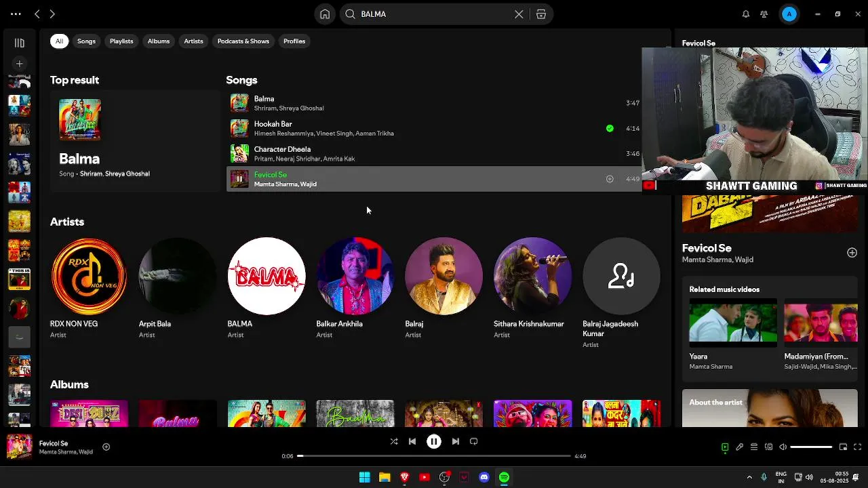The image size is (868, 488).
Task: Toggle repeat mode
Action: (x=474, y=441)
